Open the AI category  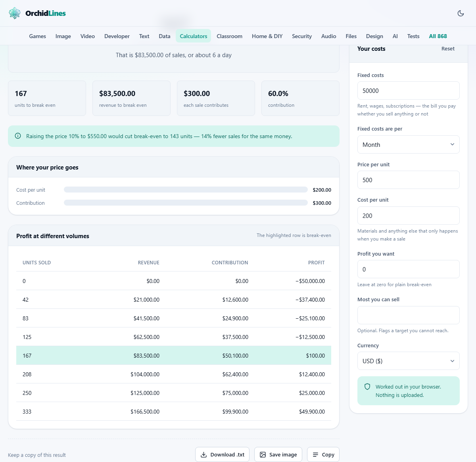395,36
